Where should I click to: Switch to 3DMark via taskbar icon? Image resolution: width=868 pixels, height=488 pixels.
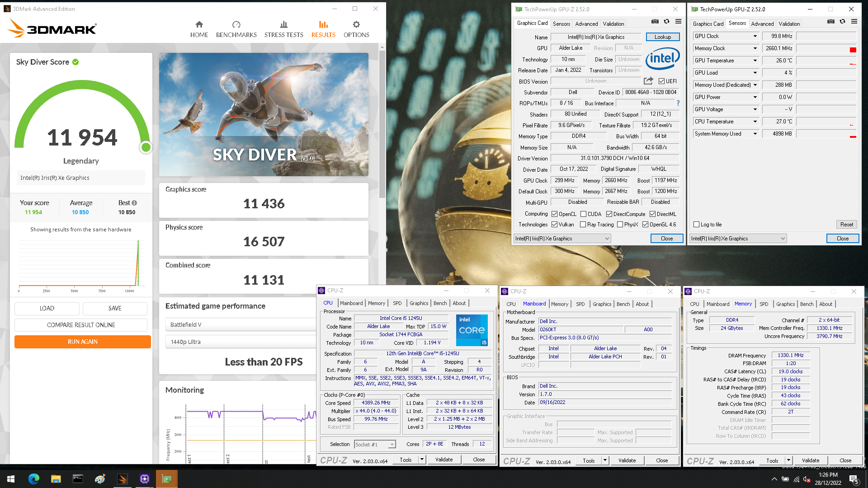123,479
